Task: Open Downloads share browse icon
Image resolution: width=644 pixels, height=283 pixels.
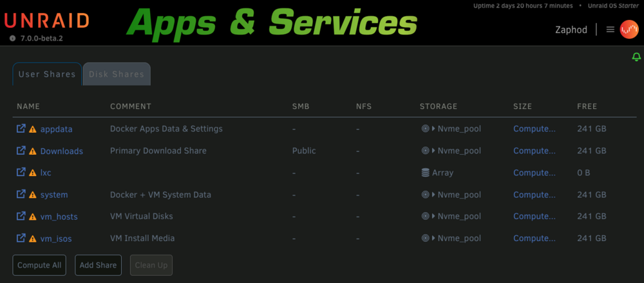Action: pyautogui.click(x=21, y=151)
